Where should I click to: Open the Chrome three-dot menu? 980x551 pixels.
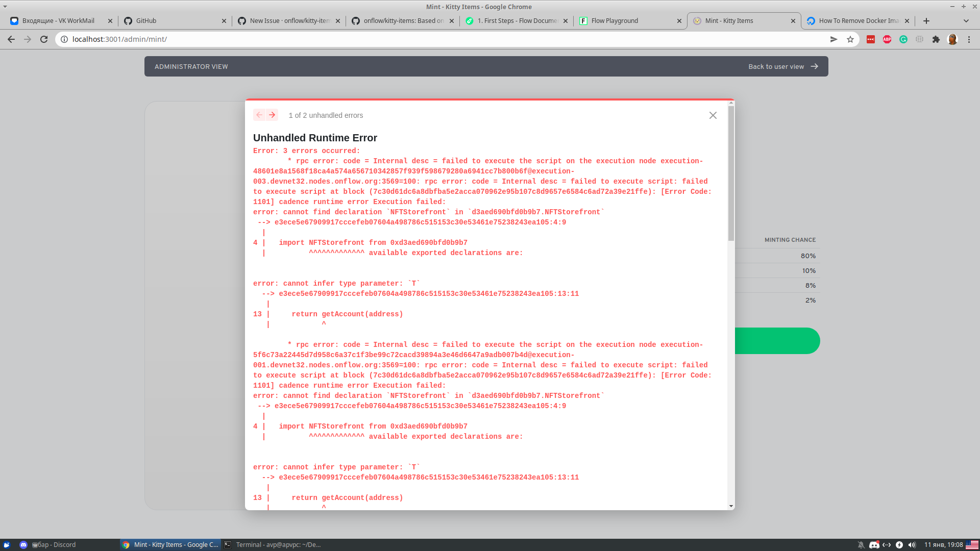tap(969, 39)
